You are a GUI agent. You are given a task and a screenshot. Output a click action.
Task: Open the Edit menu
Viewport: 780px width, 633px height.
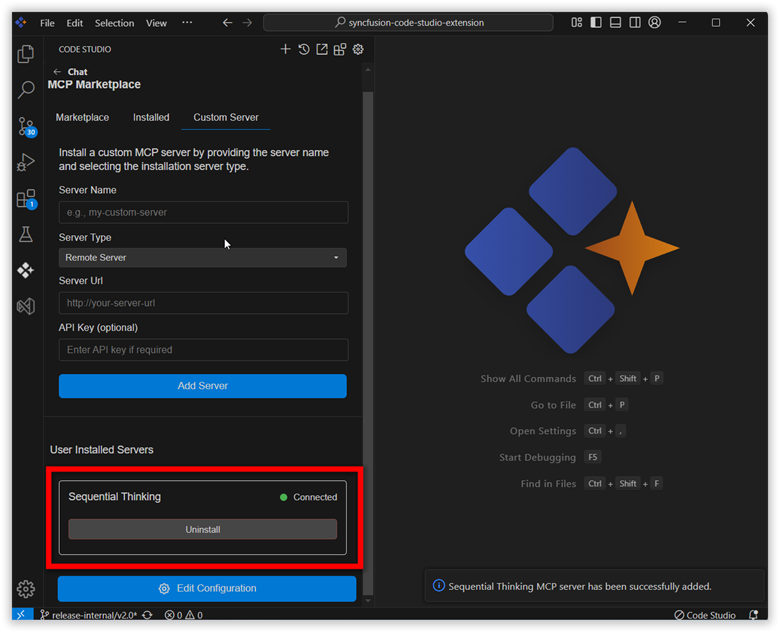tap(75, 23)
